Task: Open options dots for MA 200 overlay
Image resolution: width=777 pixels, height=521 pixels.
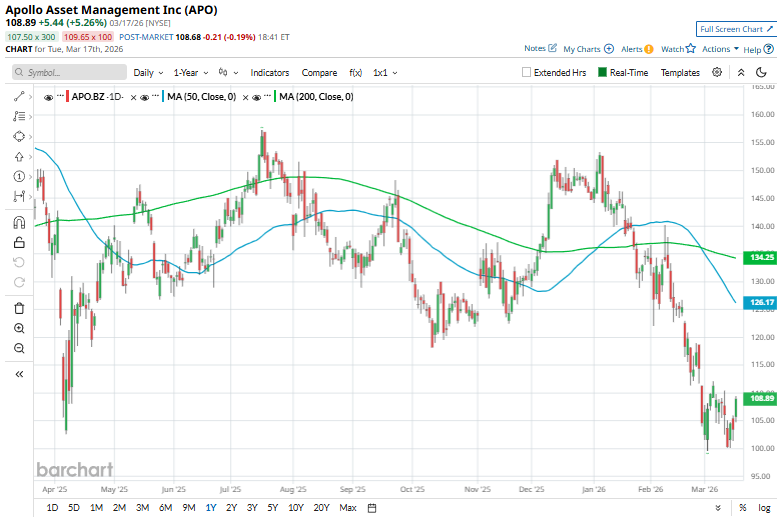Action: point(268,96)
